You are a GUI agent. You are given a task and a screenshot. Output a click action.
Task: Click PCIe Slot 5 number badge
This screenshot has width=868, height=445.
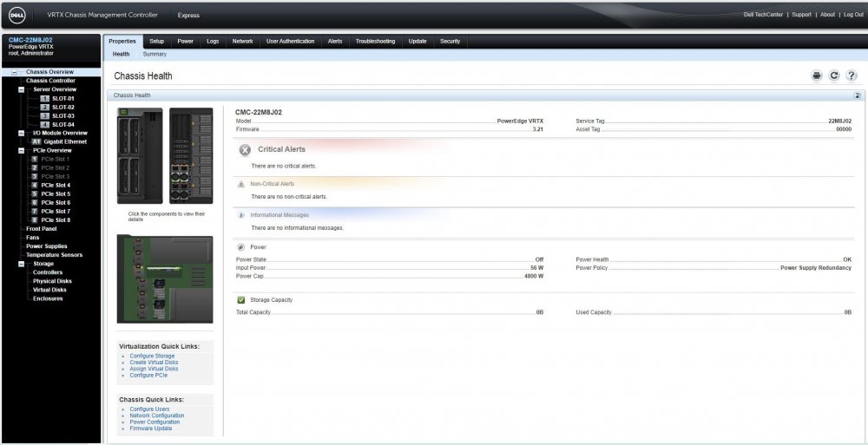coord(35,194)
